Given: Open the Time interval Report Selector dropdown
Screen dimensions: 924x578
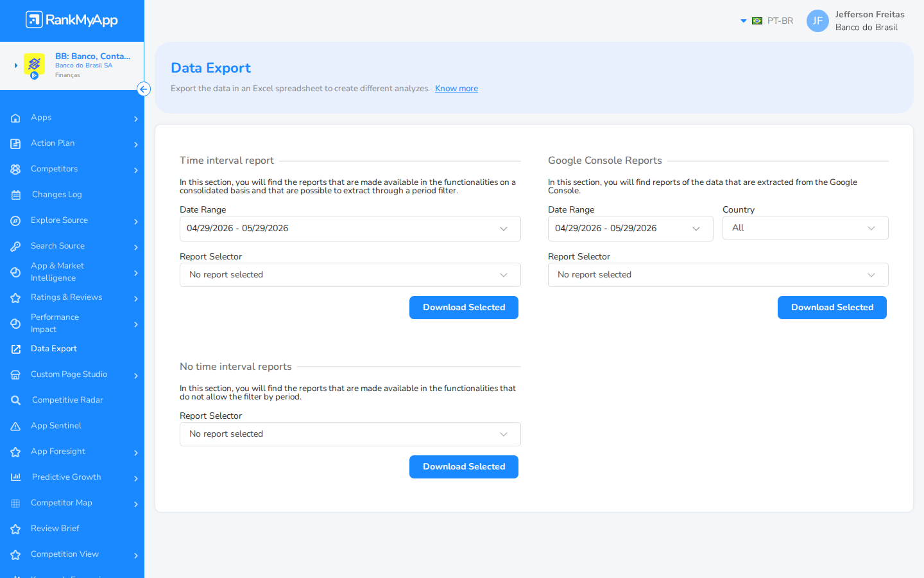Looking at the screenshot, I should 350,275.
